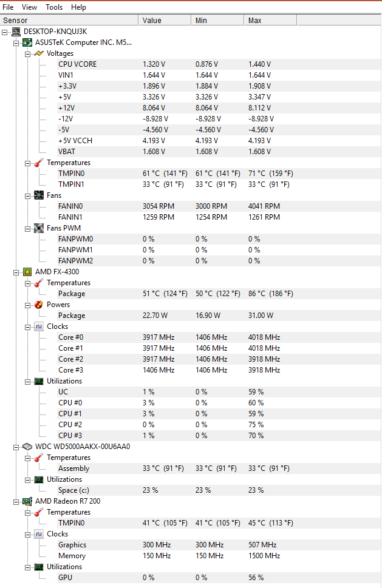Collapse the Voltages tree node

(x=27, y=53)
